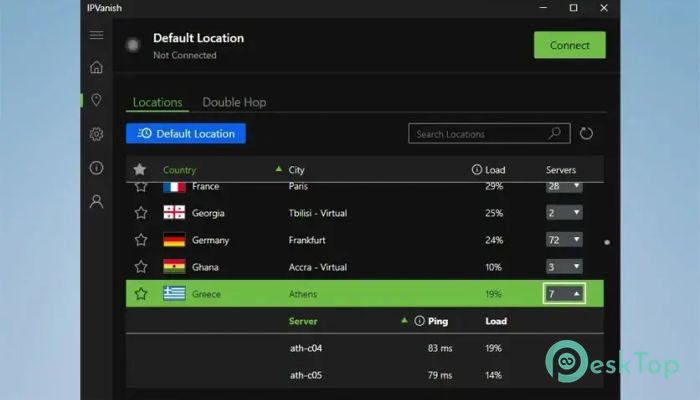Screen dimensions: 700x400
Task: Click the Default Location heading
Action: coord(199,38)
